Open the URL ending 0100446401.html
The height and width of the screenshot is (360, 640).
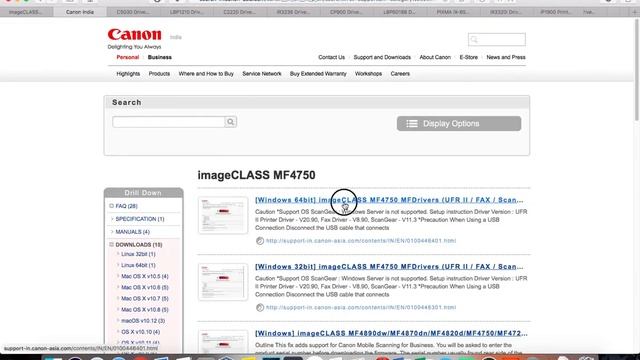coord(361,241)
